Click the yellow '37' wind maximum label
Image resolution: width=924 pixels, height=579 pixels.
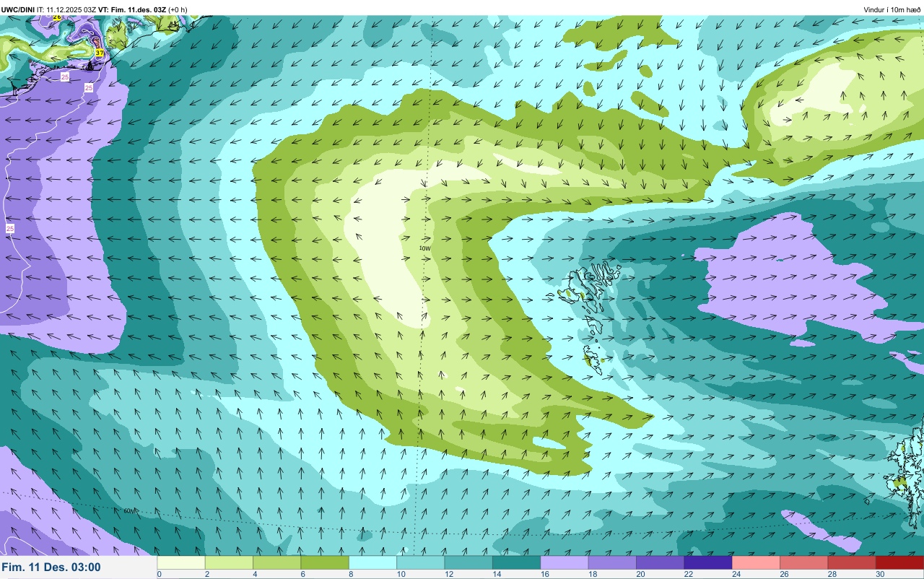click(x=100, y=53)
